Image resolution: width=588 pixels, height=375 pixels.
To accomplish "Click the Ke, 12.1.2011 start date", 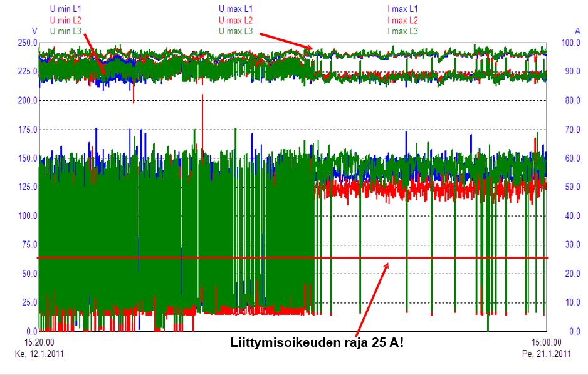I will 39,353.
